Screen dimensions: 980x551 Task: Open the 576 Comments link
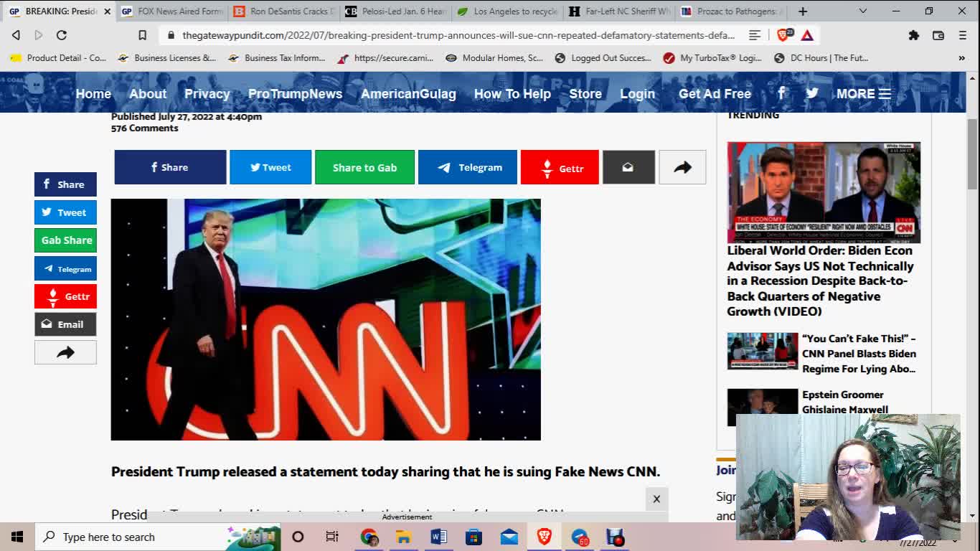pos(144,128)
